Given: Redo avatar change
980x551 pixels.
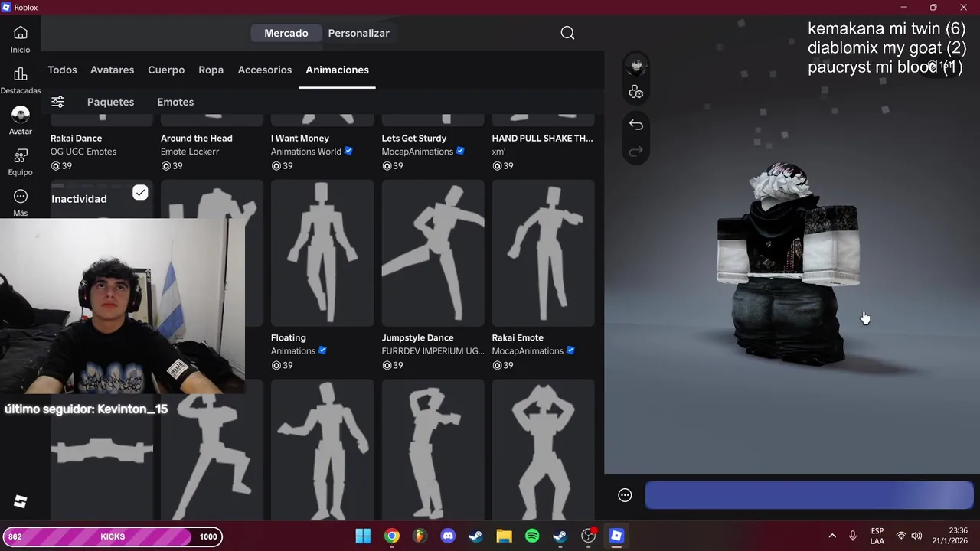Looking at the screenshot, I should (636, 152).
